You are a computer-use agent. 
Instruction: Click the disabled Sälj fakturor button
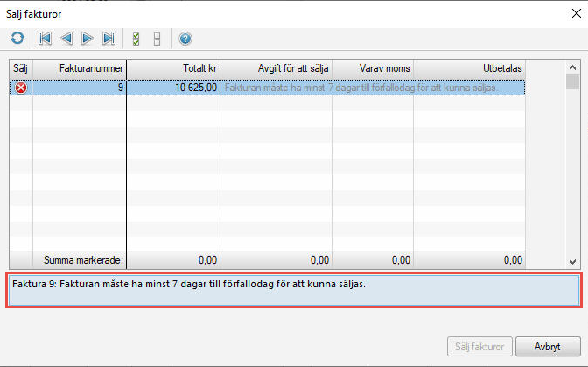click(x=479, y=347)
